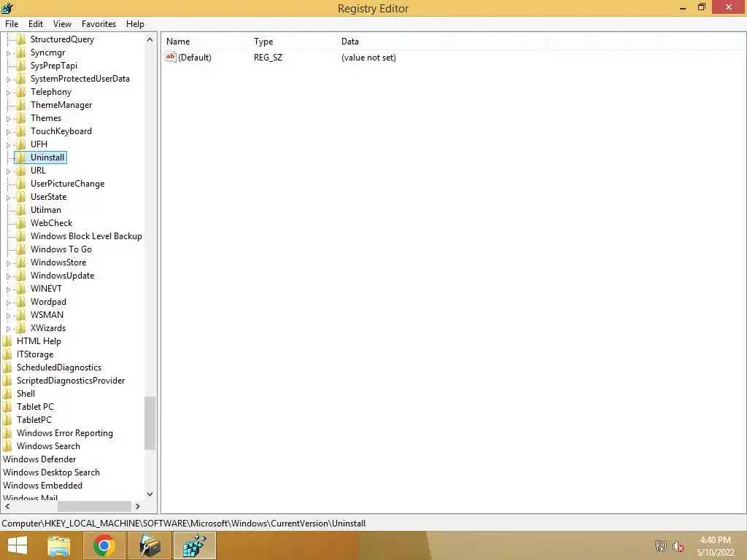Expand the URL key
747x560 pixels.
pyautogui.click(x=8, y=171)
